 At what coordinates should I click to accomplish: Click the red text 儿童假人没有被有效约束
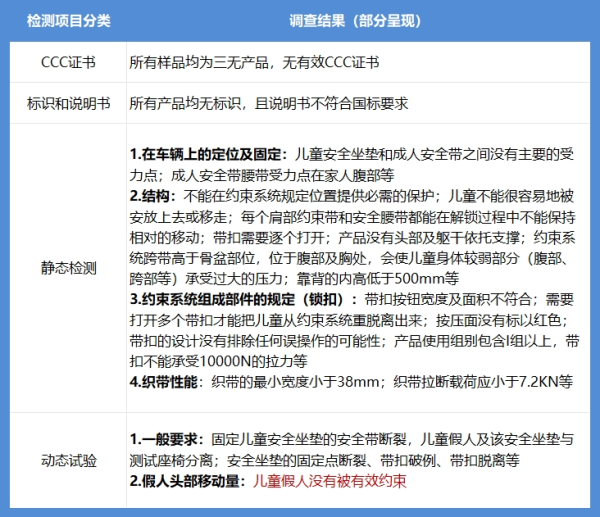coord(329,481)
